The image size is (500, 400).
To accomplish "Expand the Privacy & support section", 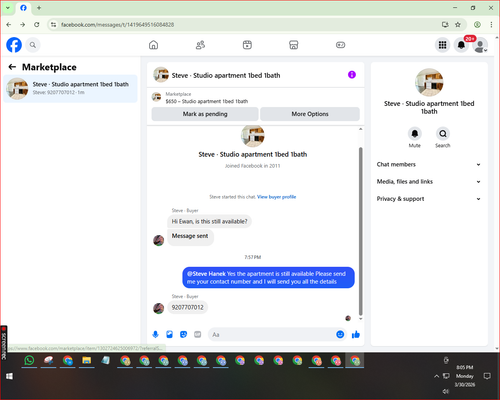I will [x=429, y=199].
